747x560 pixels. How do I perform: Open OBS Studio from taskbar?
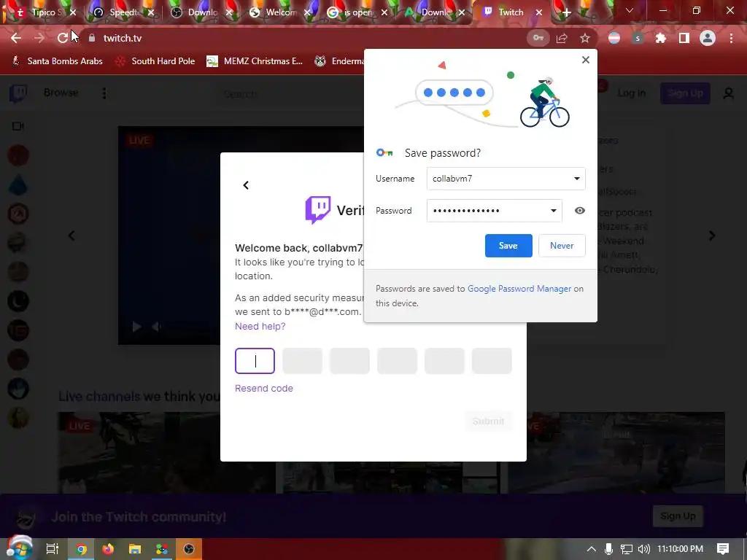(x=189, y=549)
